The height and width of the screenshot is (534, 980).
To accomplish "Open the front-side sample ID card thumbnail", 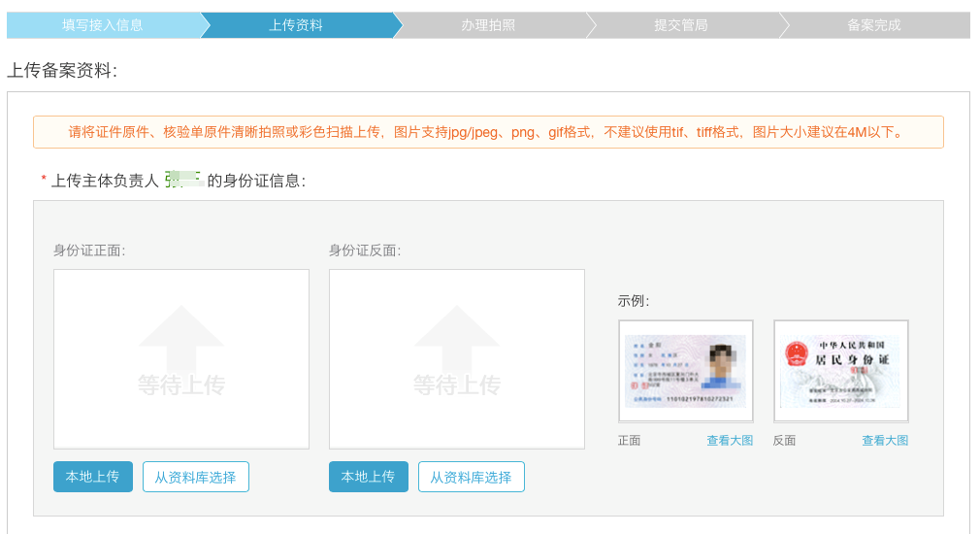I will pyautogui.click(x=686, y=371).
